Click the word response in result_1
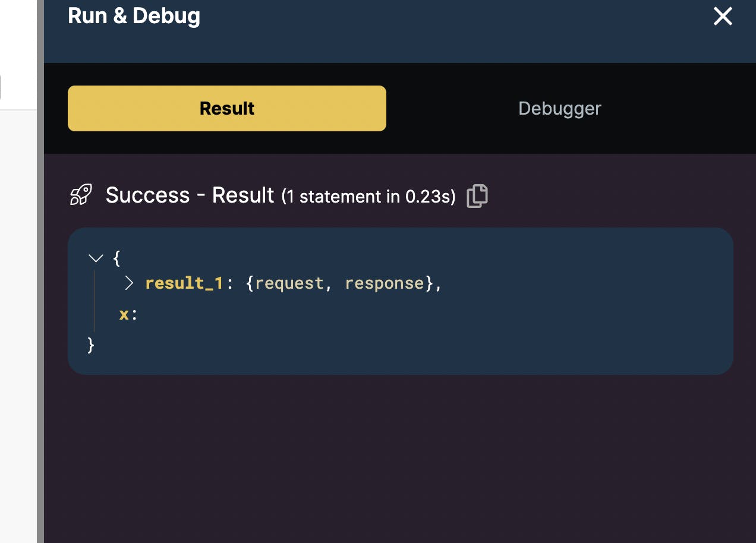This screenshot has width=756, height=543. click(384, 283)
